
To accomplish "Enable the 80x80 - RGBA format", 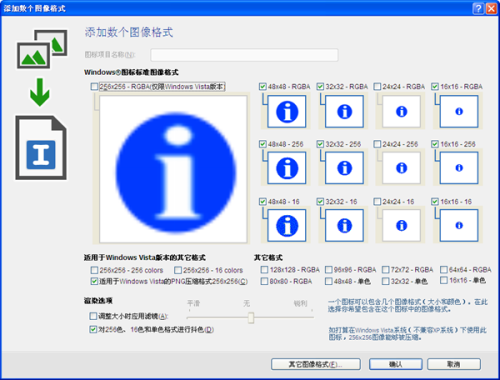I will click(264, 281).
